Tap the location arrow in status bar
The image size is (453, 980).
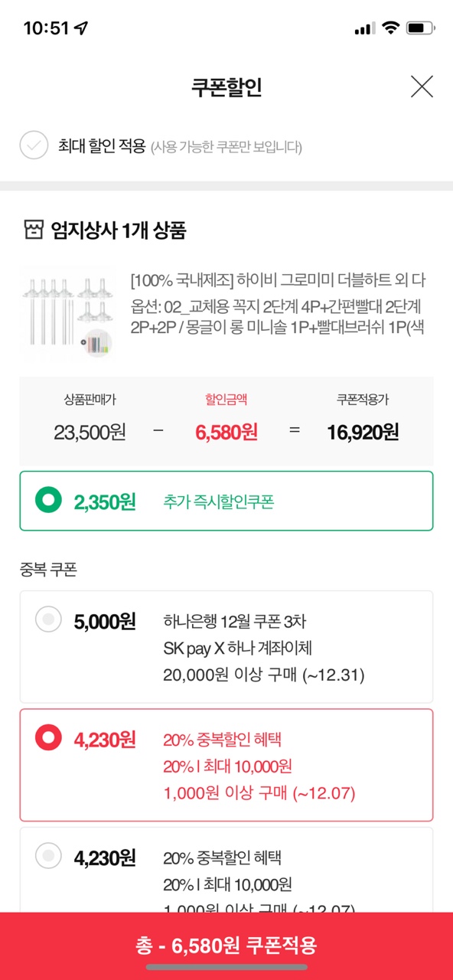coord(81,28)
